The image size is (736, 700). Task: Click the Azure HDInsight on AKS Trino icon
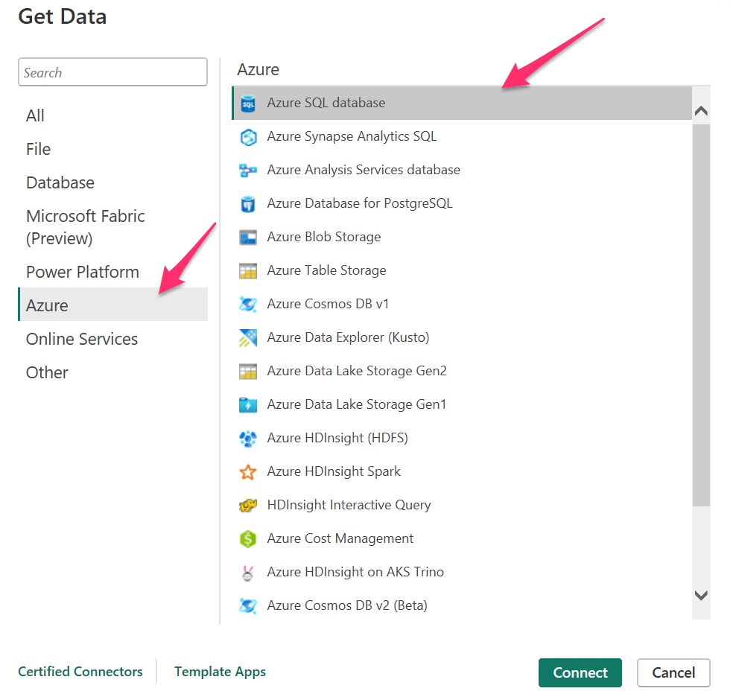[x=248, y=573]
